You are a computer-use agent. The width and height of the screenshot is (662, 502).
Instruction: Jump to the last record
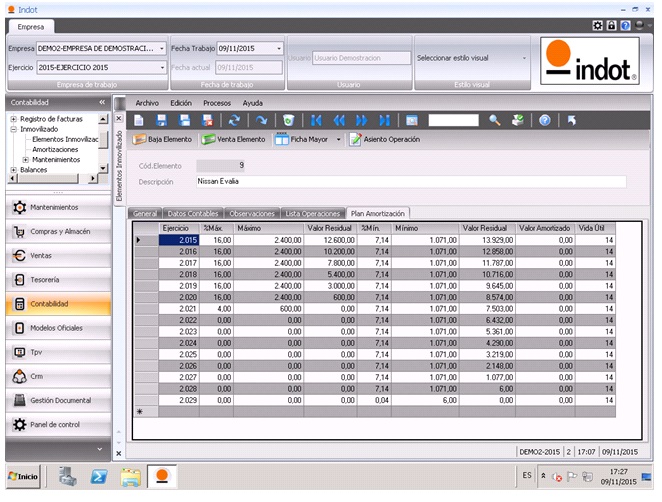(385, 120)
